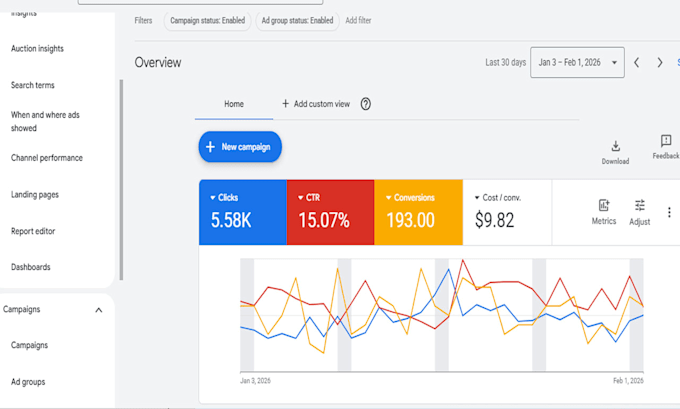Click Add filter
Screen dimensions: 680x409
click(358, 20)
